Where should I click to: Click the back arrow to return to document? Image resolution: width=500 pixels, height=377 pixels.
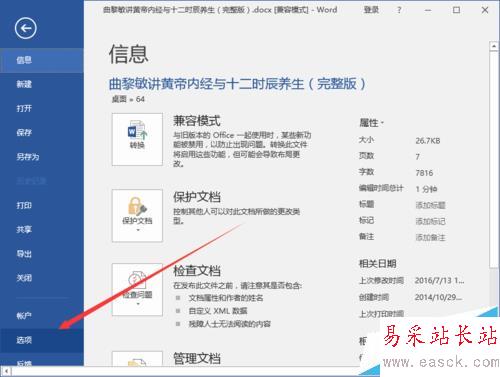click(26, 28)
